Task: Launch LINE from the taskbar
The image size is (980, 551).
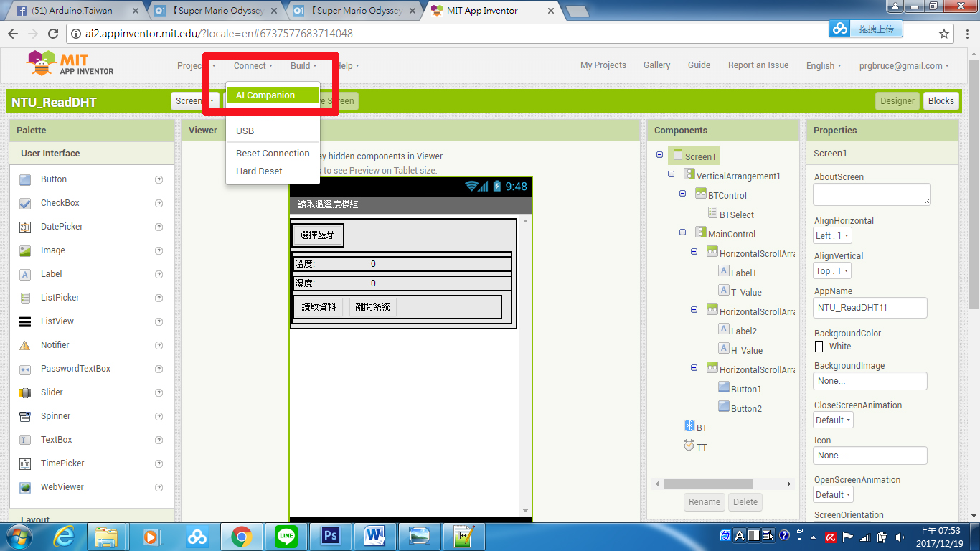Action: [x=287, y=537]
